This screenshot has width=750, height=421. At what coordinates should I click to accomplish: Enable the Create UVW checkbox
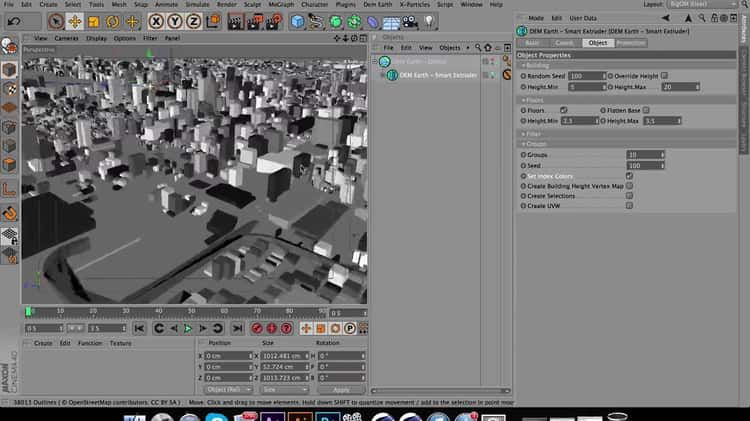pyautogui.click(x=629, y=206)
